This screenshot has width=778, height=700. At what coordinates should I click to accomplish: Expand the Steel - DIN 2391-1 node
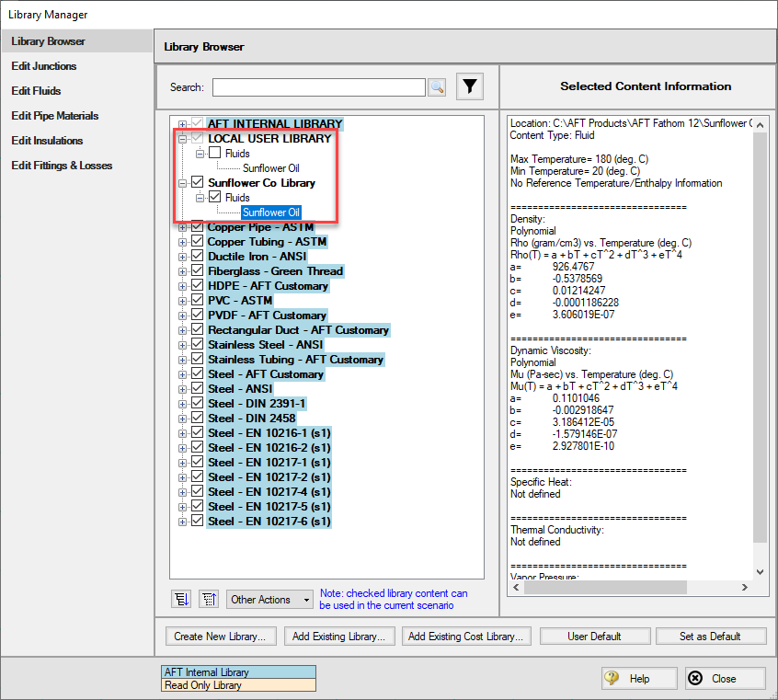click(183, 404)
